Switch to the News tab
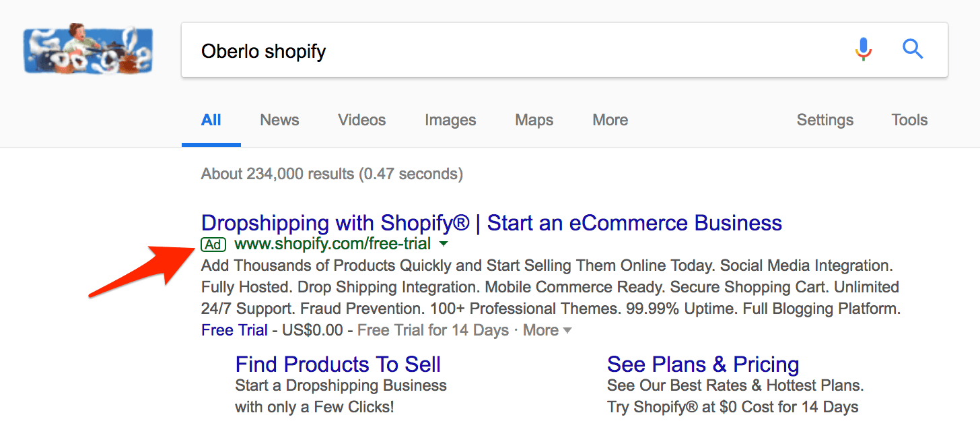The width and height of the screenshot is (980, 446). click(279, 120)
